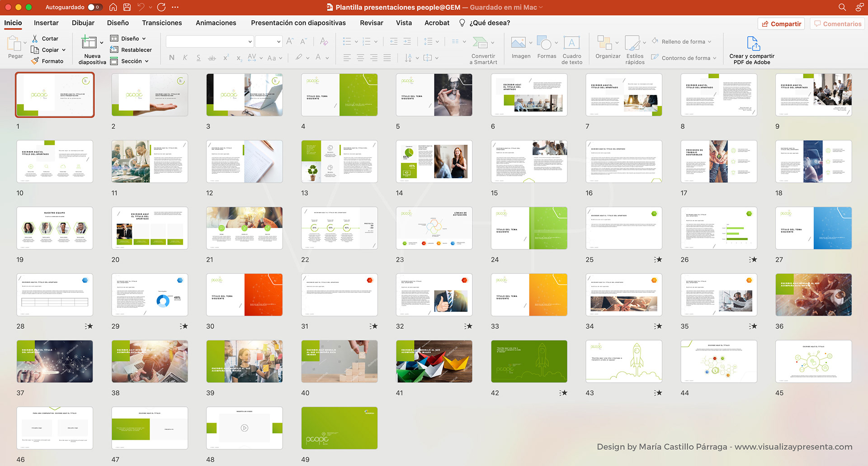Viewport: 868px width, 466px height.
Task: Open the Revisar tab
Action: tap(372, 23)
